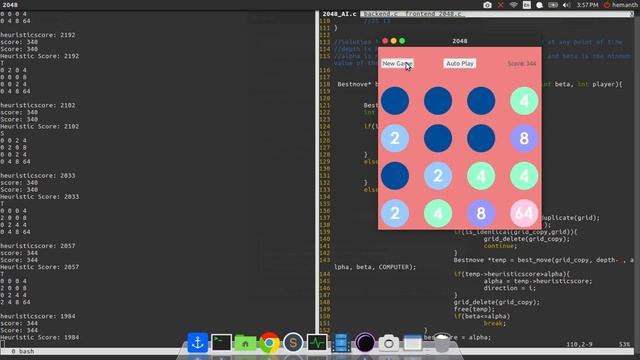This screenshot has width=640, height=360.
Task: Open the volume control indicator
Action: pyautogui.click(x=566, y=5)
